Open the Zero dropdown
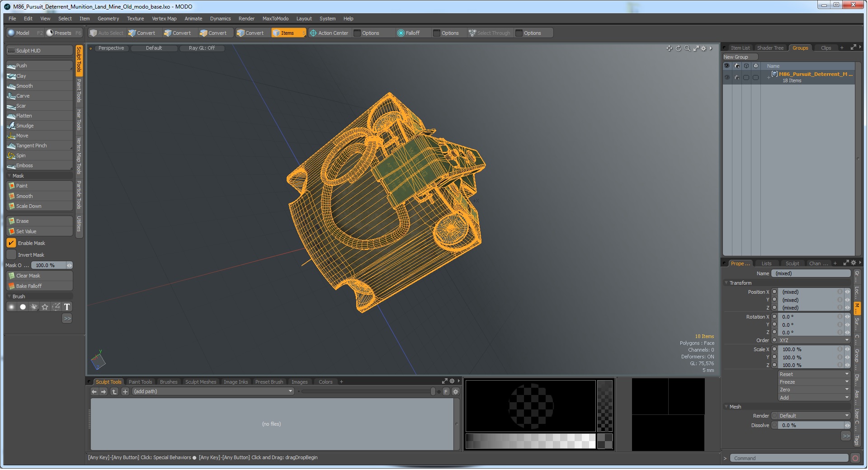This screenshot has height=470, width=868. pos(814,390)
